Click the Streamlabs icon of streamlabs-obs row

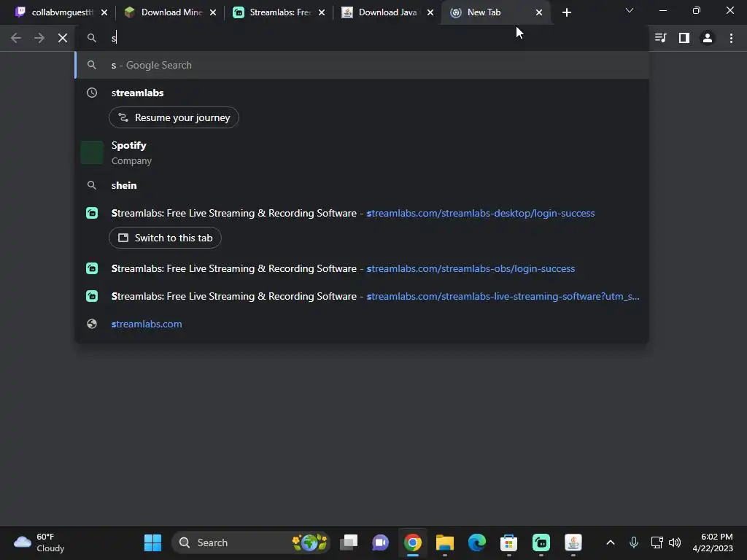[x=92, y=268]
